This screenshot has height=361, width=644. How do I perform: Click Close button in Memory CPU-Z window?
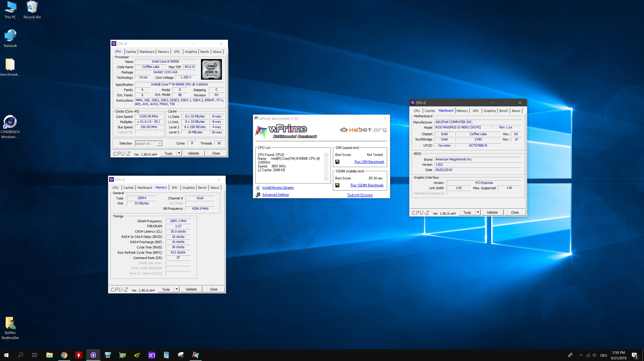[x=214, y=289]
